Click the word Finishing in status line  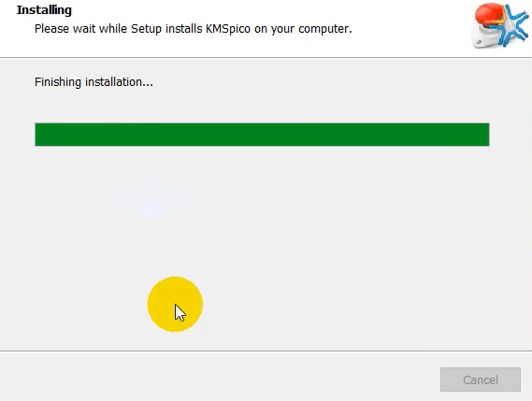tap(58, 82)
